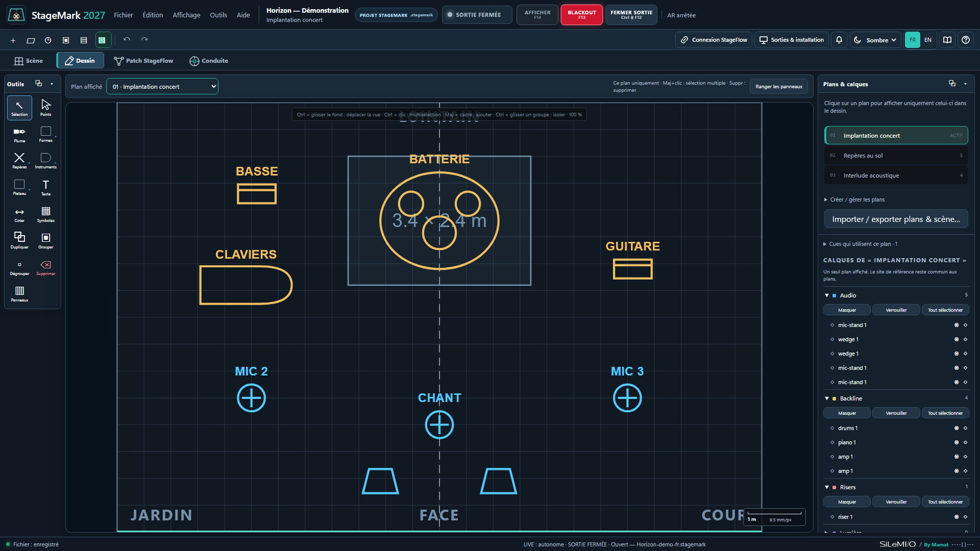This screenshot has width=980, height=551.
Task: Collapse the Backline layer group
Action: click(x=827, y=398)
